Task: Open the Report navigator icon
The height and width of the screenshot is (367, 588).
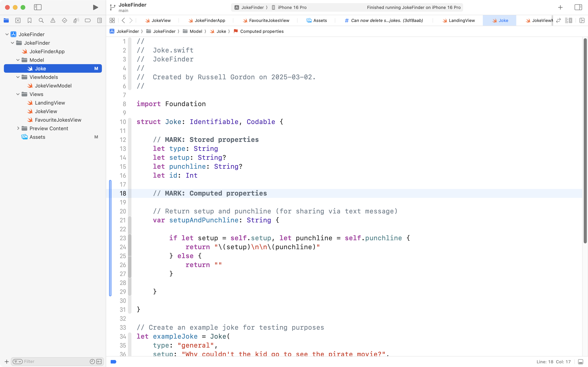Action: (99, 20)
